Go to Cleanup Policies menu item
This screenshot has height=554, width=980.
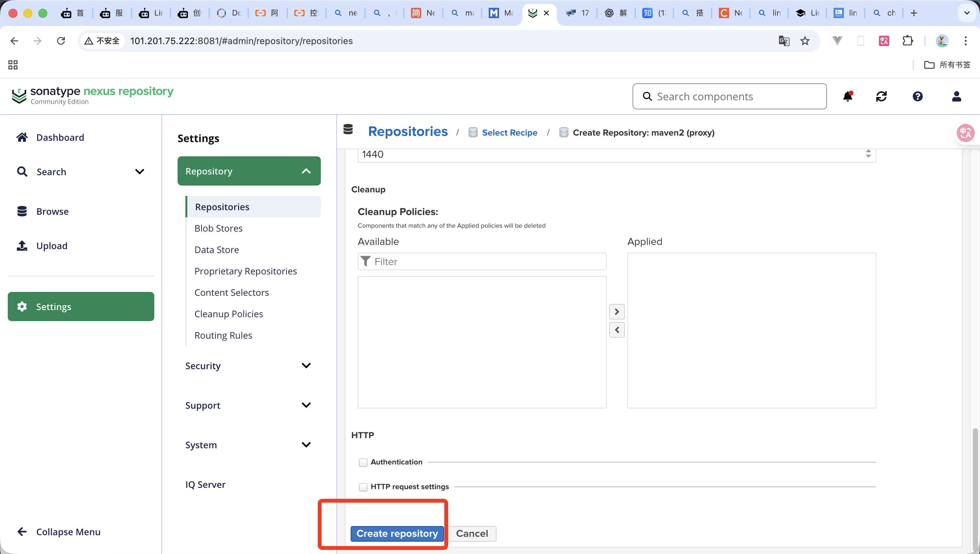point(229,314)
